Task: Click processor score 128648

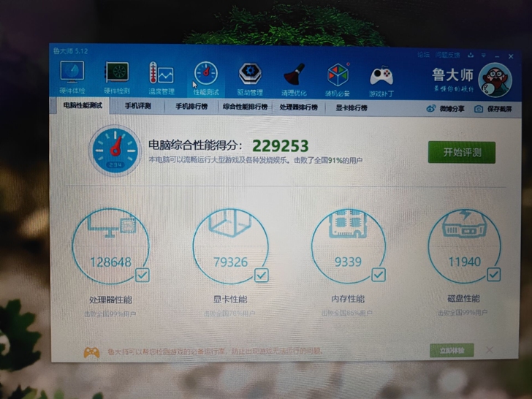Action: click(110, 262)
